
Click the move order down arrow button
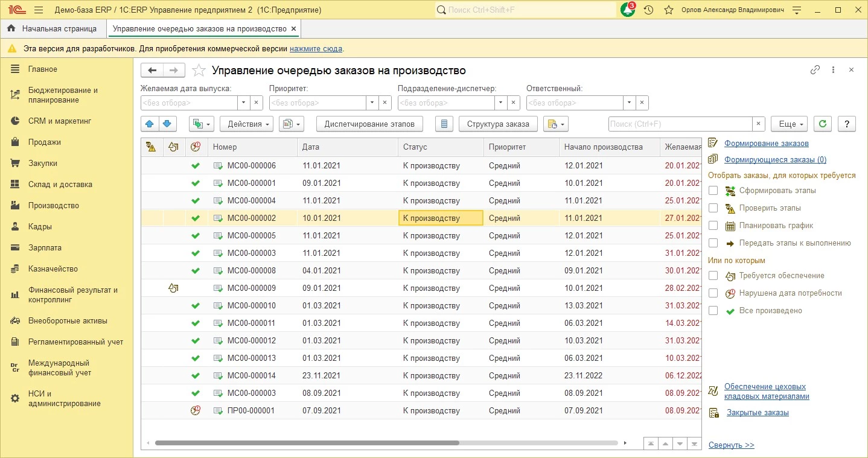167,124
